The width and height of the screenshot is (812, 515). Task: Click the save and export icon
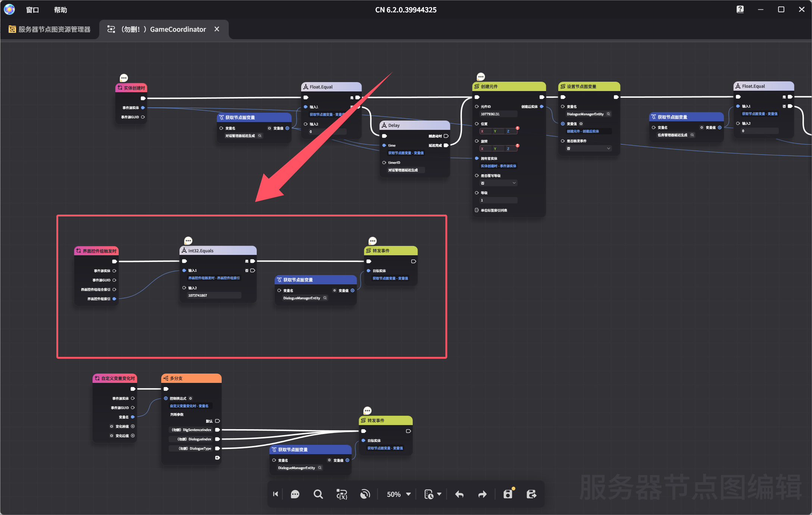click(531, 494)
